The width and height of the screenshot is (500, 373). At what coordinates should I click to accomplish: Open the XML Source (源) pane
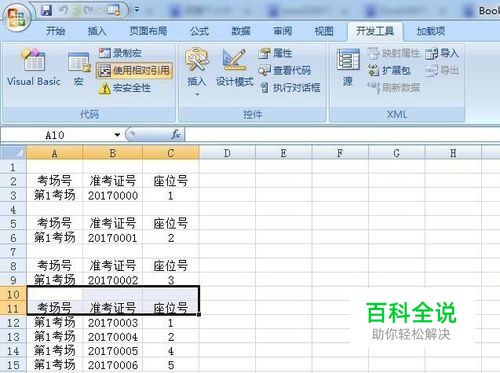[348, 68]
